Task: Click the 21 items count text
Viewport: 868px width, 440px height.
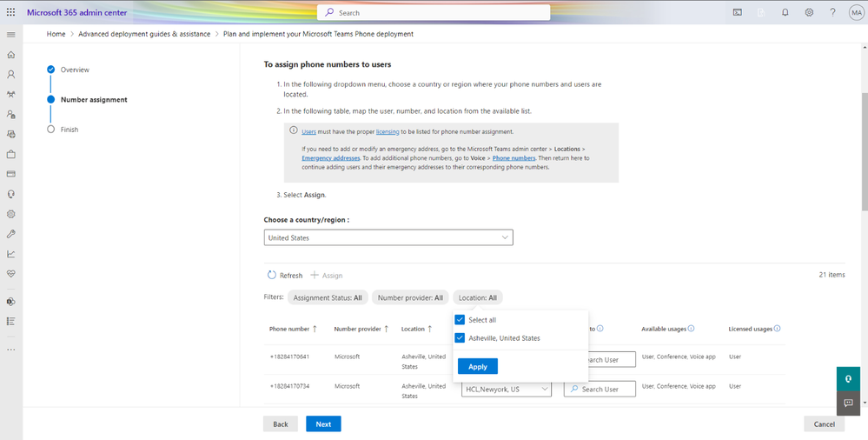Action: 832,274
